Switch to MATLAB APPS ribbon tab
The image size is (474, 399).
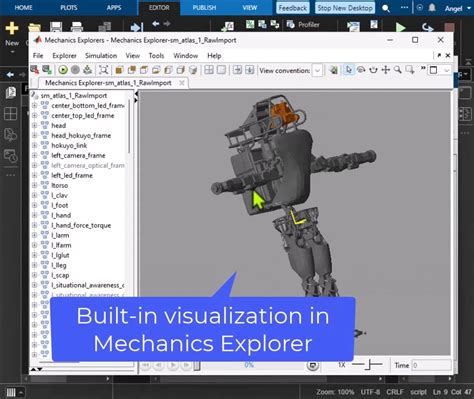click(114, 7)
